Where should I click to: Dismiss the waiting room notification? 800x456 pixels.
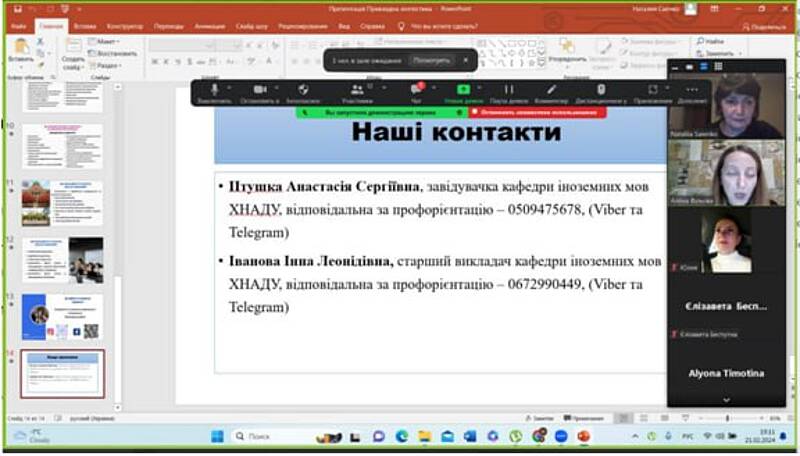(x=465, y=60)
